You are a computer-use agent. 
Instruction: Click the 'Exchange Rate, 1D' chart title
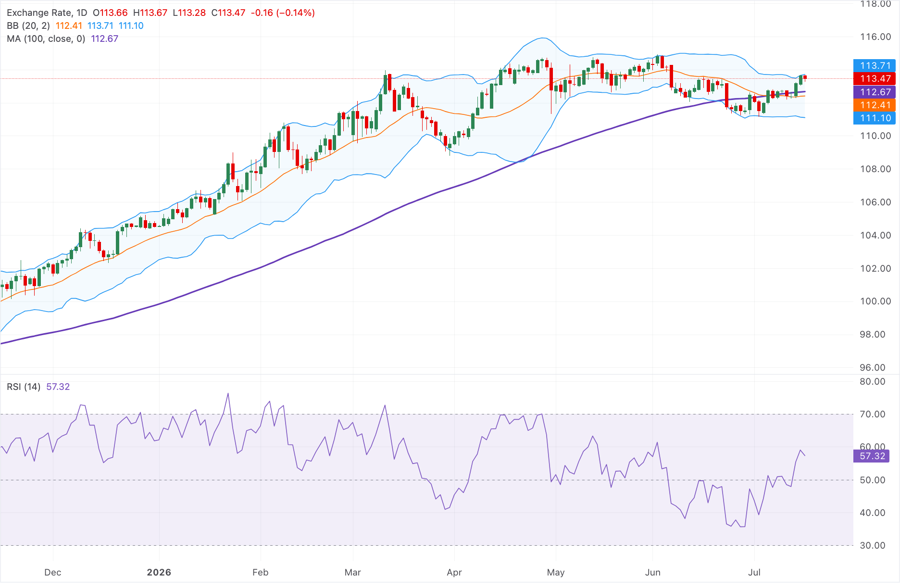click(47, 13)
